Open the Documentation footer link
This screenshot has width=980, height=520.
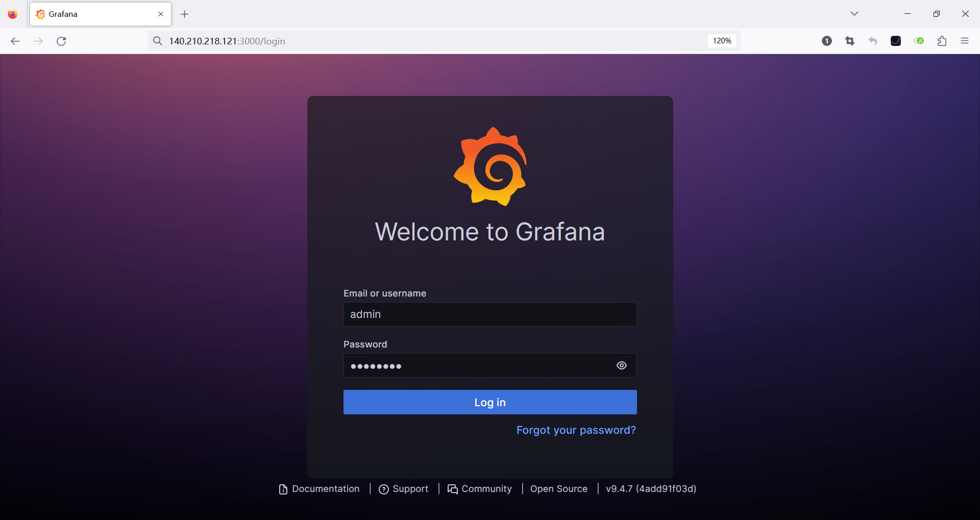point(320,489)
